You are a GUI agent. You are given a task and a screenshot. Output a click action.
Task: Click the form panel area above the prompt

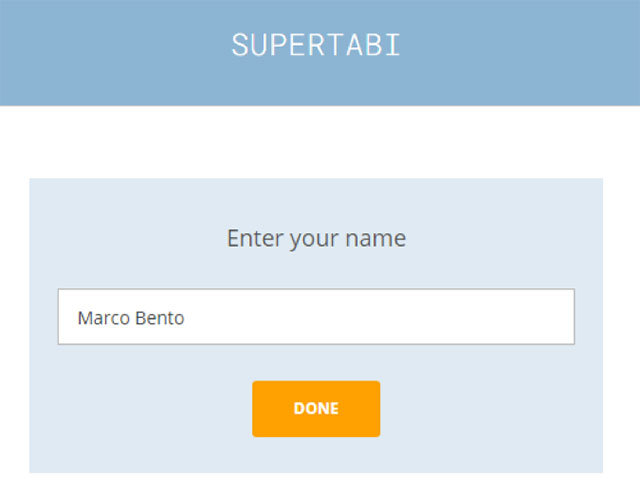pos(316,198)
